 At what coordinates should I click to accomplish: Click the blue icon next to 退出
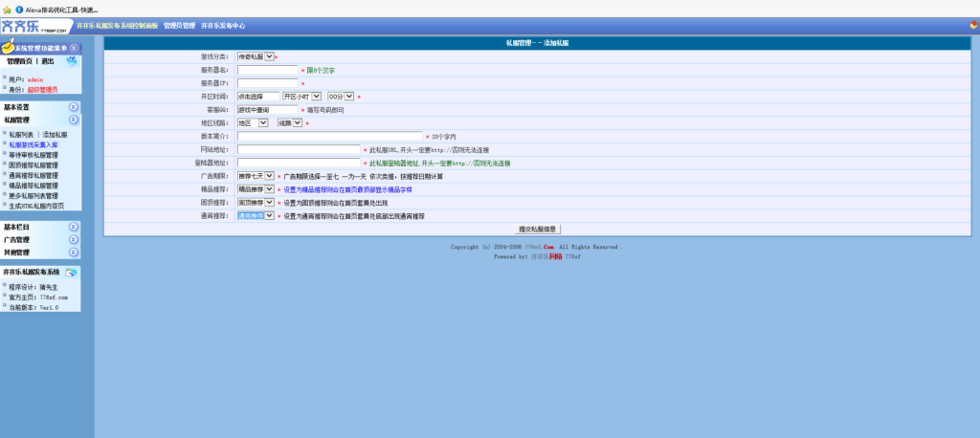(72, 61)
